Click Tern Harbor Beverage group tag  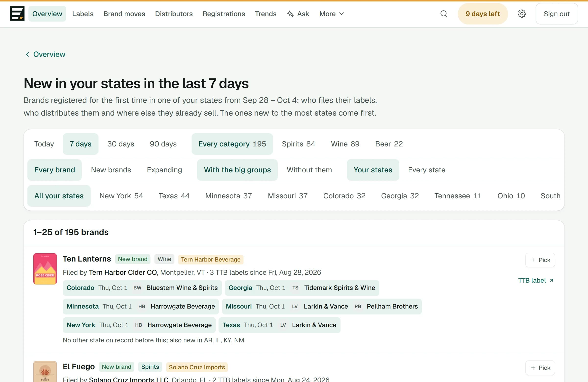210,259
